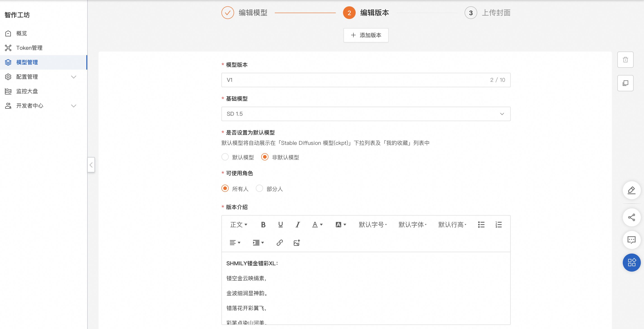Image resolution: width=644 pixels, height=329 pixels.
Task: Select the 默认模型 radio button
Action: click(225, 157)
